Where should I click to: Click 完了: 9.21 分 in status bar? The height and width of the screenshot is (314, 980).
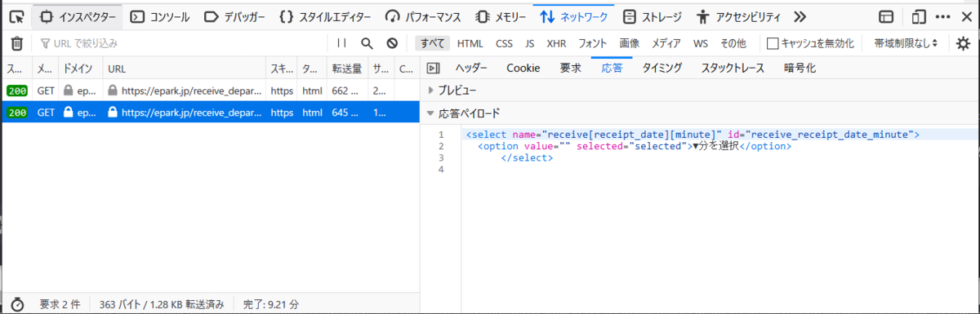[x=271, y=304]
